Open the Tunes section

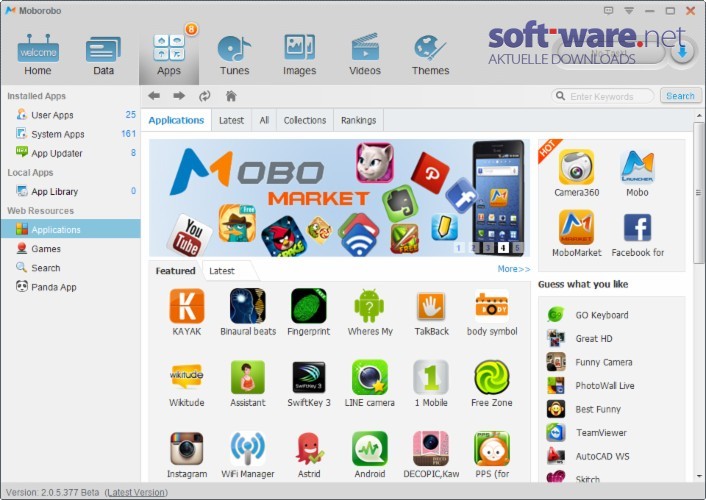234,55
